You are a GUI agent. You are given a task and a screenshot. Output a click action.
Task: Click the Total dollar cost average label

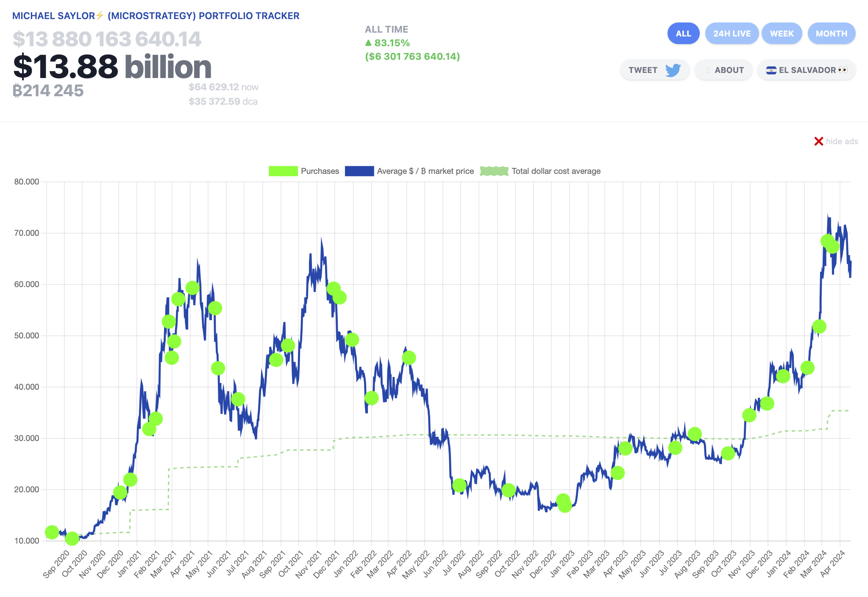click(556, 171)
